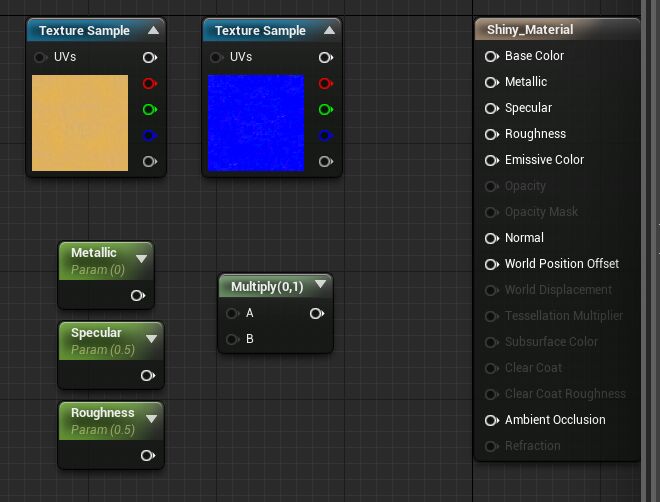Viewport: 660px width, 502px height.
Task: Click green output pin of blue Texture Sample
Action: pyautogui.click(x=326, y=110)
